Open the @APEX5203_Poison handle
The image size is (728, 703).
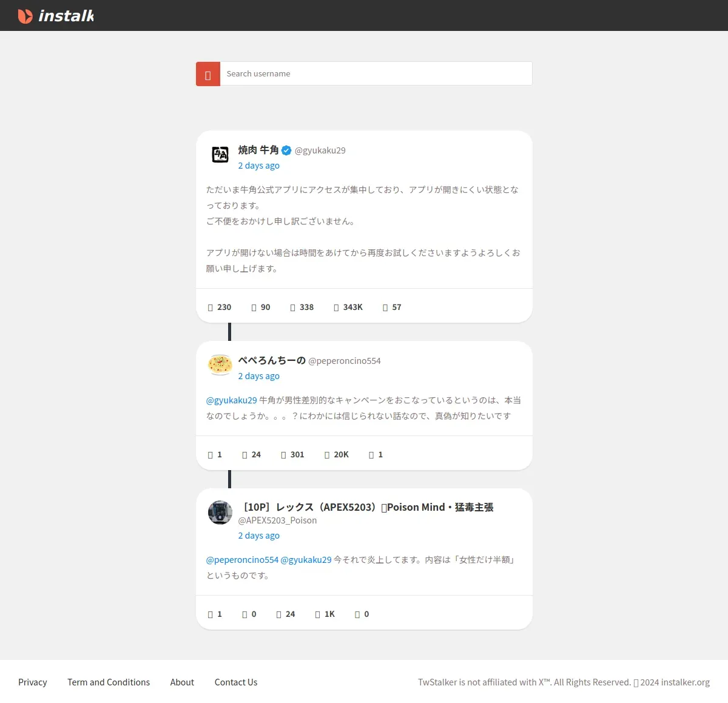point(277,520)
